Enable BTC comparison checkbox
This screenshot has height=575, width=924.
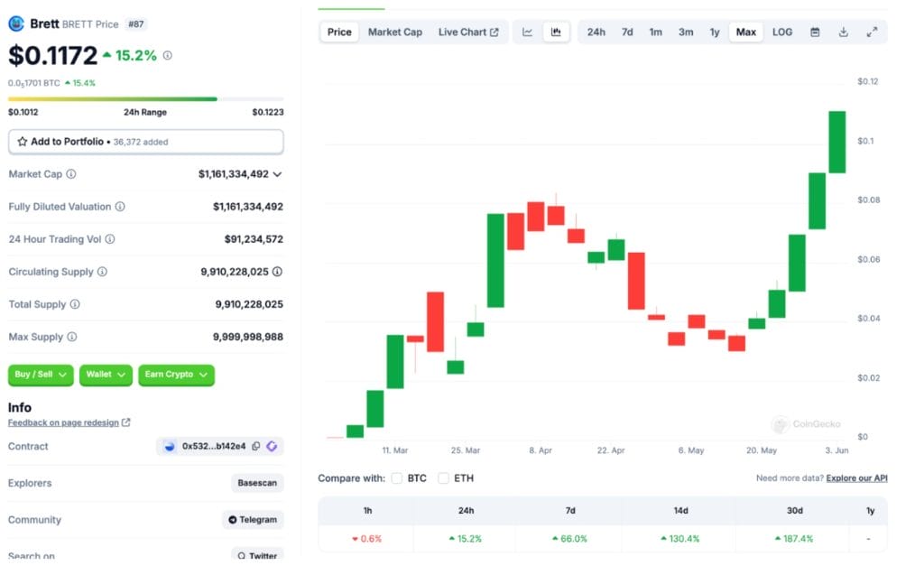pyautogui.click(x=397, y=478)
